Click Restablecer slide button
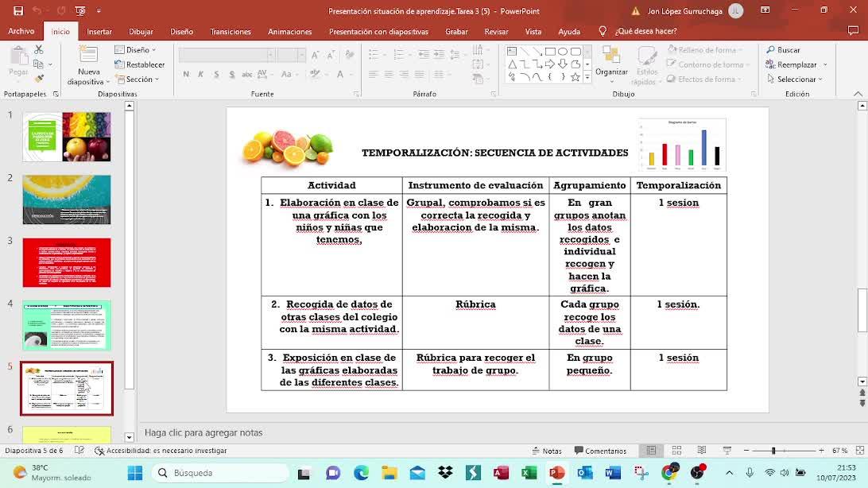 tap(140, 64)
